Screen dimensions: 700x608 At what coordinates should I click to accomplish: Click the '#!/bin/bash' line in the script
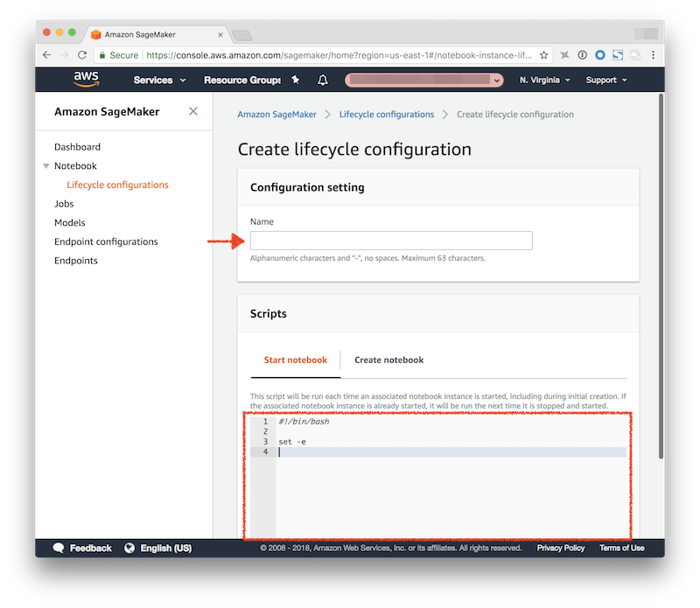(x=304, y=422)
